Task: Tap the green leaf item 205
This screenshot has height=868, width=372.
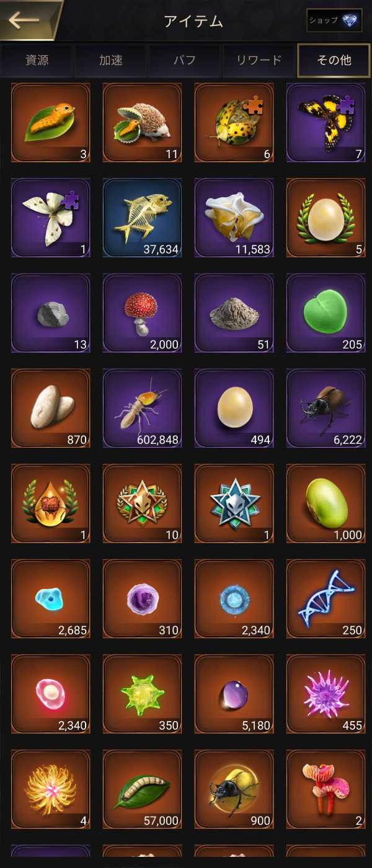Action: pos(326,314)
